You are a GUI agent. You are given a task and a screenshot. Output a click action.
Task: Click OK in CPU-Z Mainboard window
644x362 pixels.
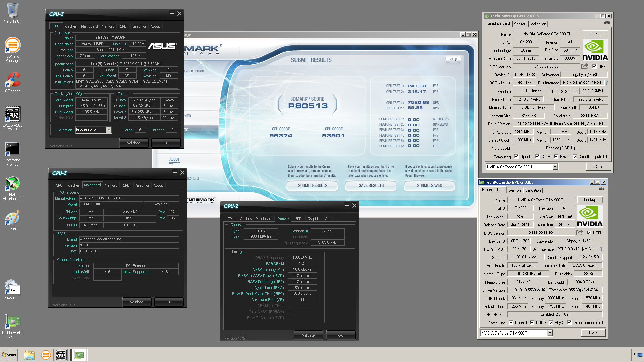(x=169, y=302)
